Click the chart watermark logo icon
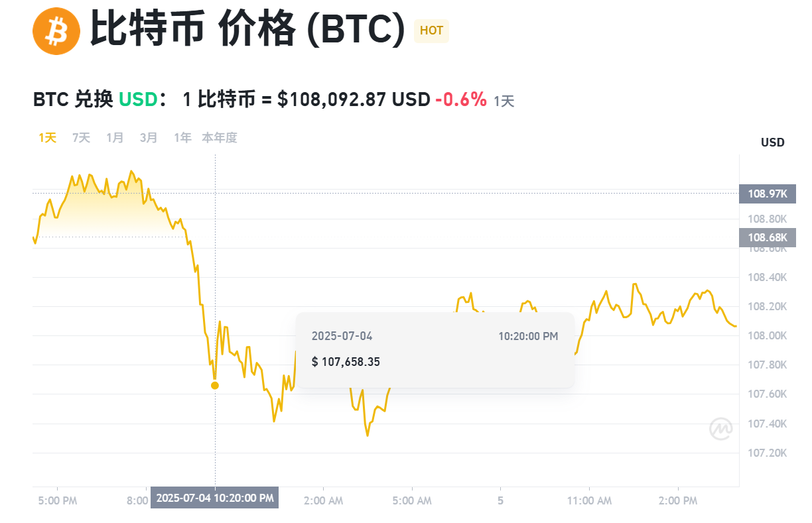The width and height of the screenshot is (812, 523). [x=721, y=429]
